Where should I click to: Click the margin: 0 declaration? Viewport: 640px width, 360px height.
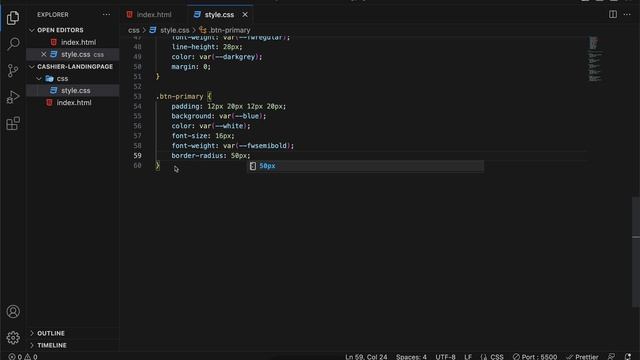tap(191, 67)
